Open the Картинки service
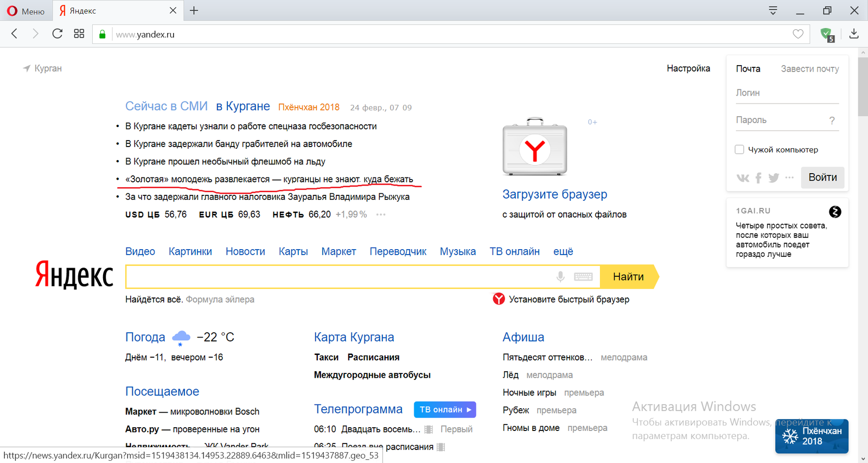This screenshot has width=868, height=463. (190, 251)
